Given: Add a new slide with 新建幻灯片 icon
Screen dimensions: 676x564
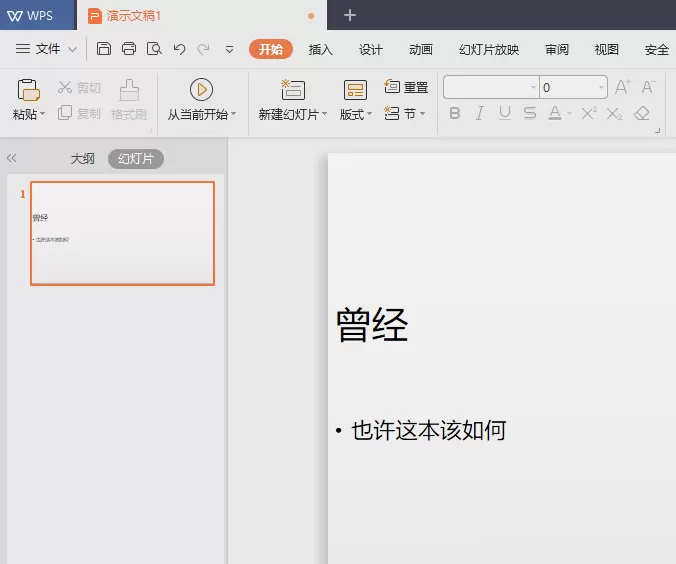Looking at the screenshot, I should tap(293, 90).
